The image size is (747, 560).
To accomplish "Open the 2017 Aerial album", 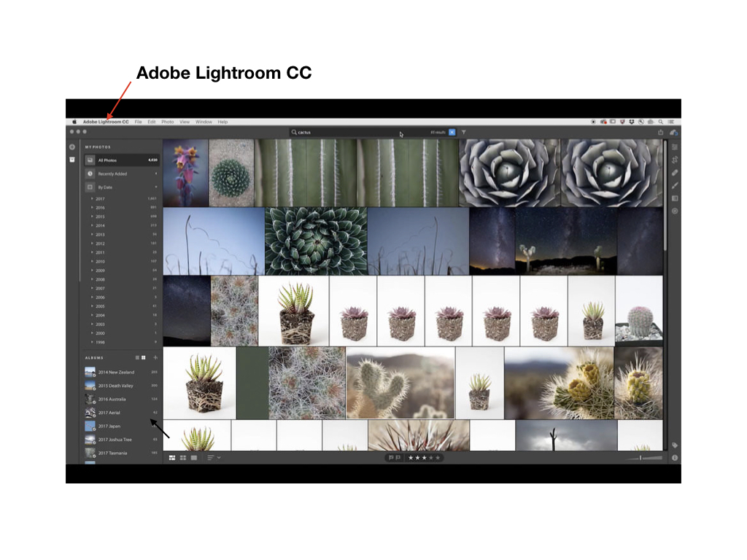I will (x=122, y=413).
